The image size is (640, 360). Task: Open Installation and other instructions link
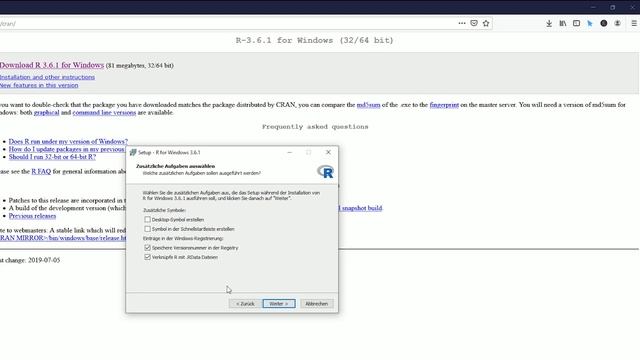click(x=47, y=77)
